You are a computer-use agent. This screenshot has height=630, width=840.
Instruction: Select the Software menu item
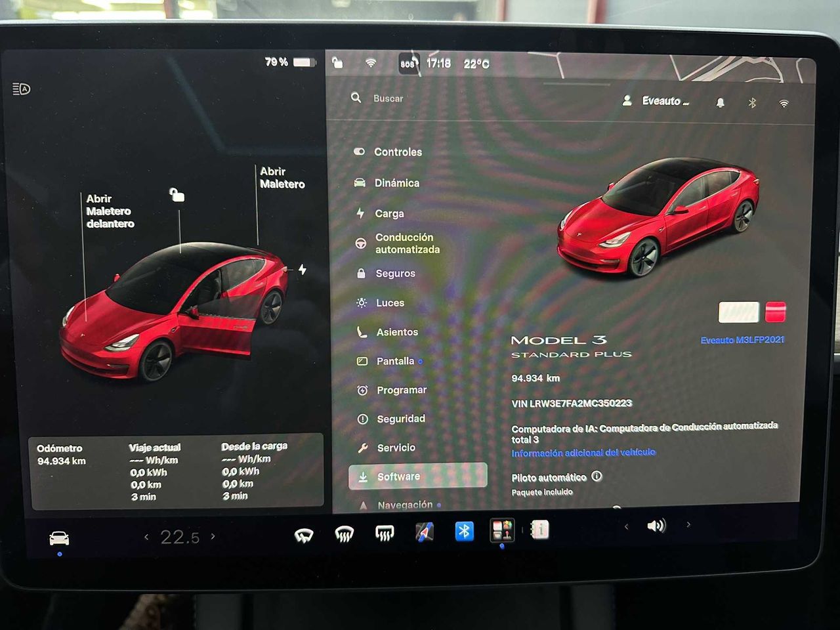click(417, 476)
